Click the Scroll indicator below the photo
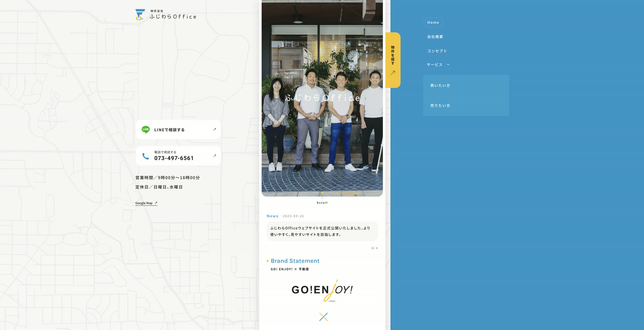 pyautogui.click(x=322, y=203)
